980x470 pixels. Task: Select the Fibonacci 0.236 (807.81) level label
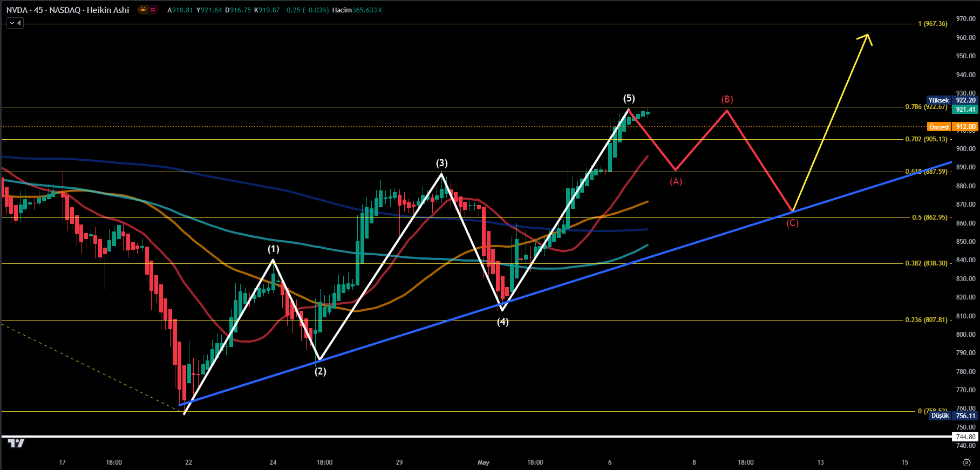point(926,320)
